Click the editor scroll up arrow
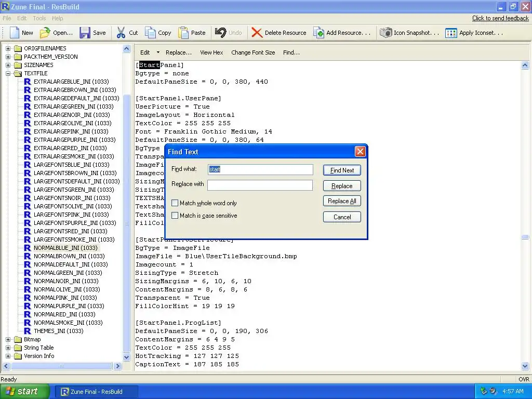Image resolution: width=532 pixels, height=399 pixels. point(525,65)
